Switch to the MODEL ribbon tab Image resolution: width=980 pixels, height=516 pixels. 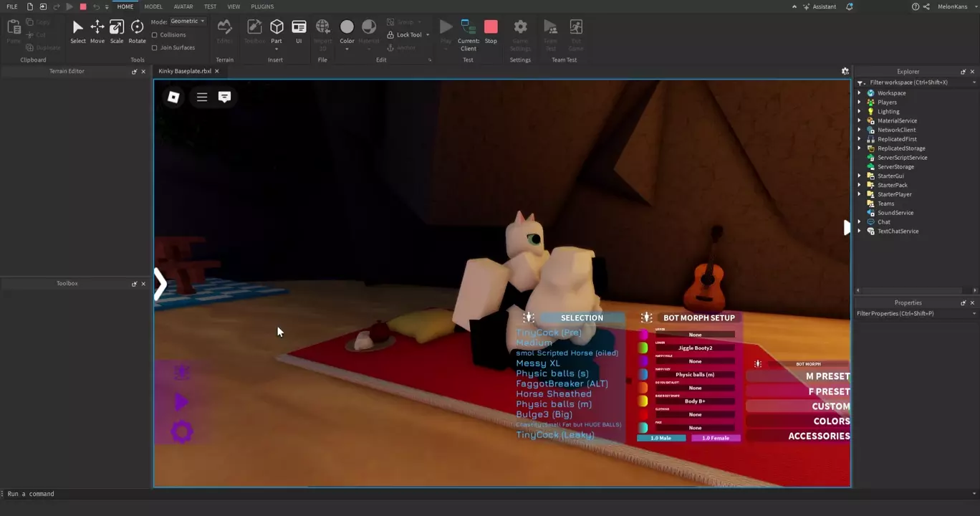[153, 6]
